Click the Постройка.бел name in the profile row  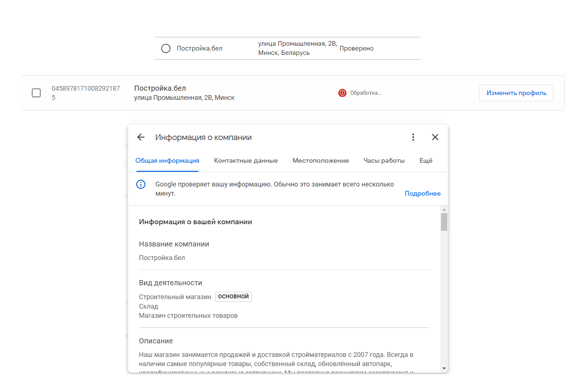click(160, 88)
